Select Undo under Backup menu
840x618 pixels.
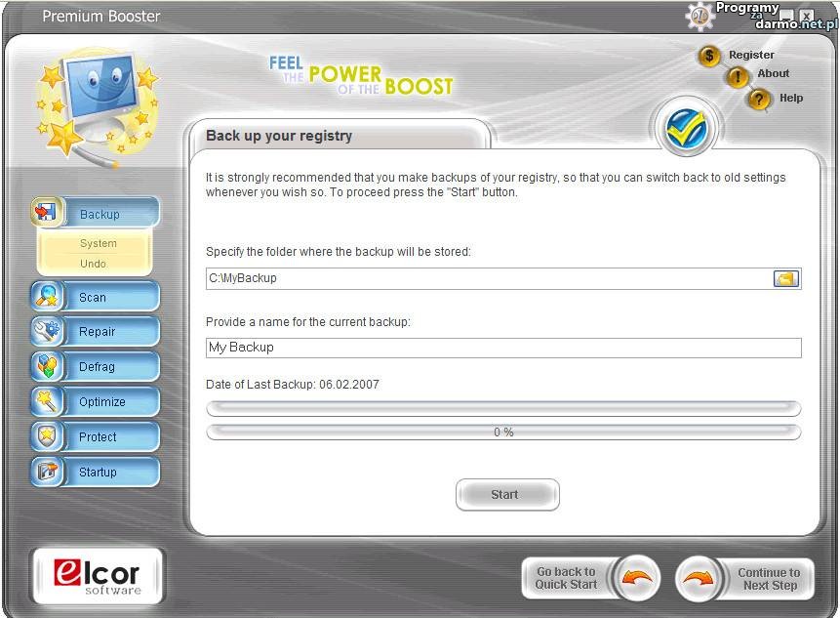click(93, 264)
